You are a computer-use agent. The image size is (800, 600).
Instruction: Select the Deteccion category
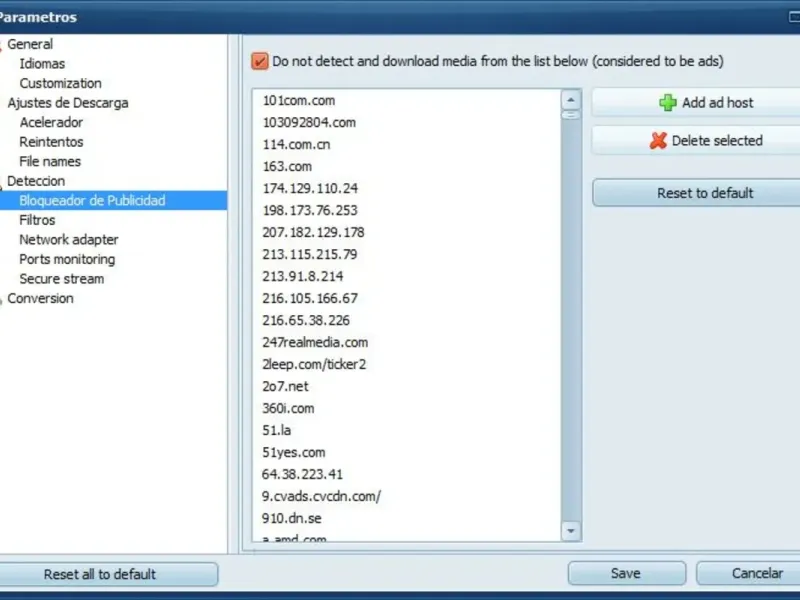tap(36, 181)
